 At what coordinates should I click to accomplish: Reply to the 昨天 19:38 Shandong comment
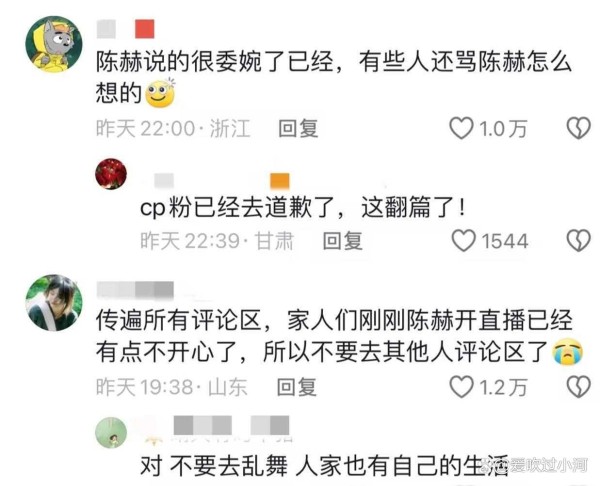point(297,387)
